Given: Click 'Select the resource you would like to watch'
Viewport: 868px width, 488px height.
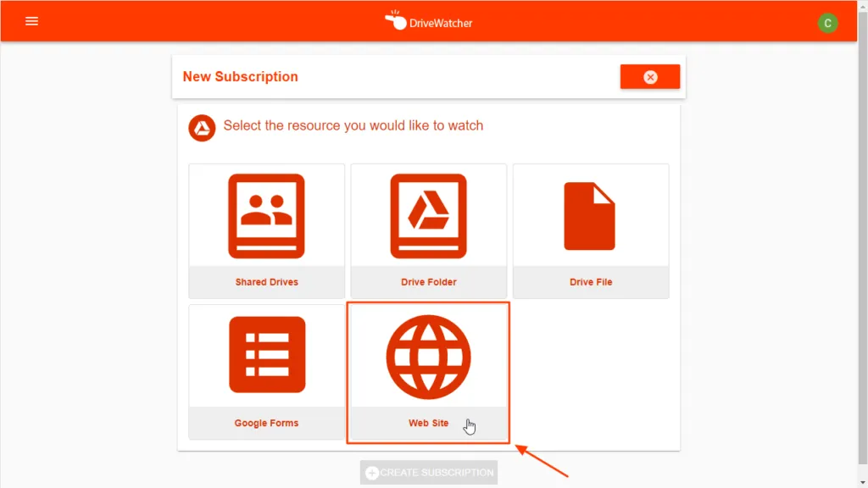Looking at the screenshot, I should pyautogui.click(x=353, y=125).
